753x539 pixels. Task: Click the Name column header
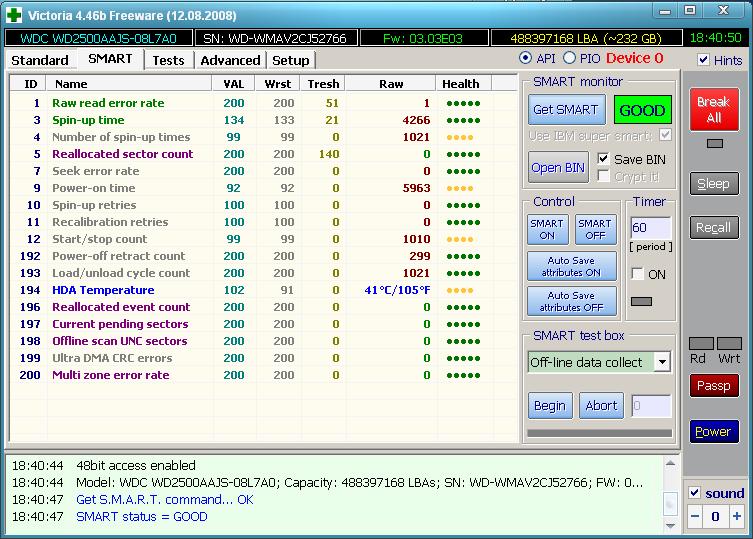(x=129, y=84)
